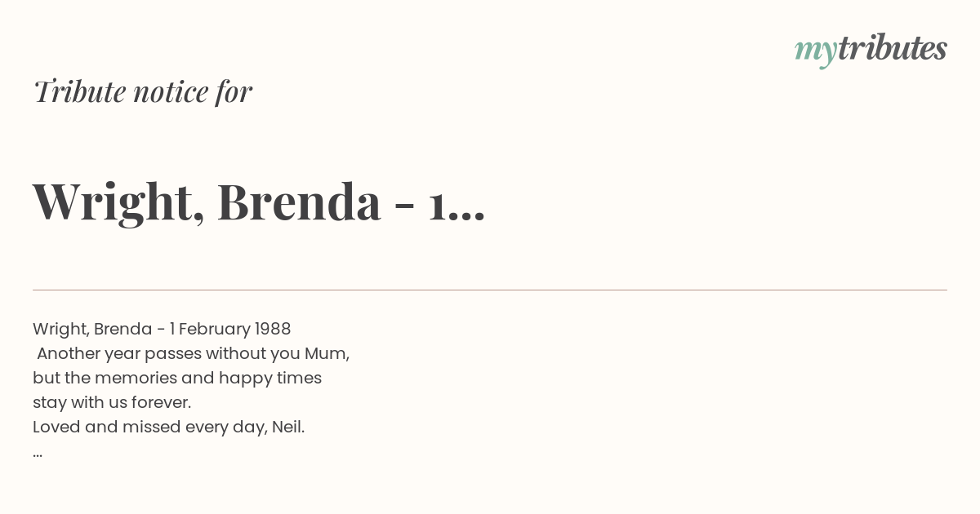The image size is (980, 514).
Task: Click the date "1 February 1988"
Action: coord(230,329)
